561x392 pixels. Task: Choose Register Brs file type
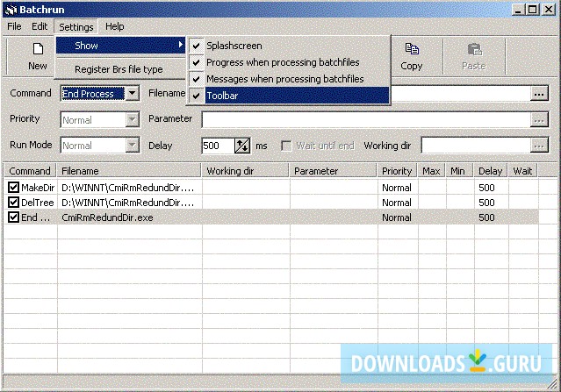click(120, 69)
